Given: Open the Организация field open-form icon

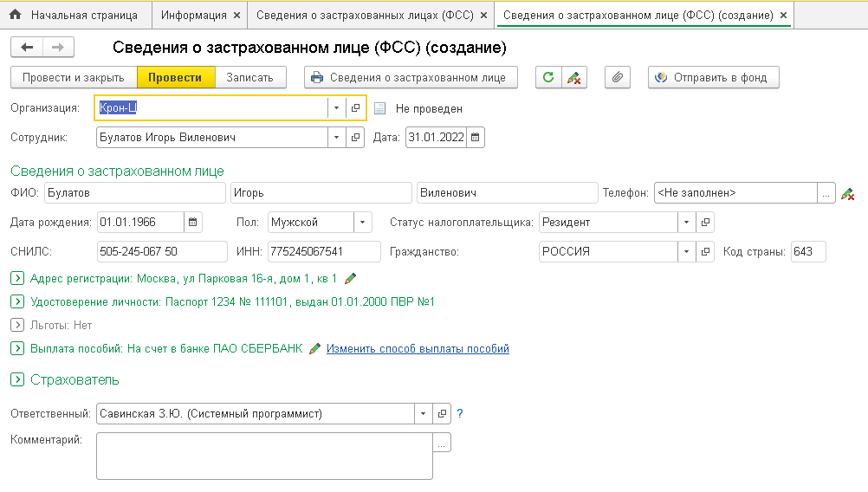Looking at the screenshot, I should coord(355,108).
